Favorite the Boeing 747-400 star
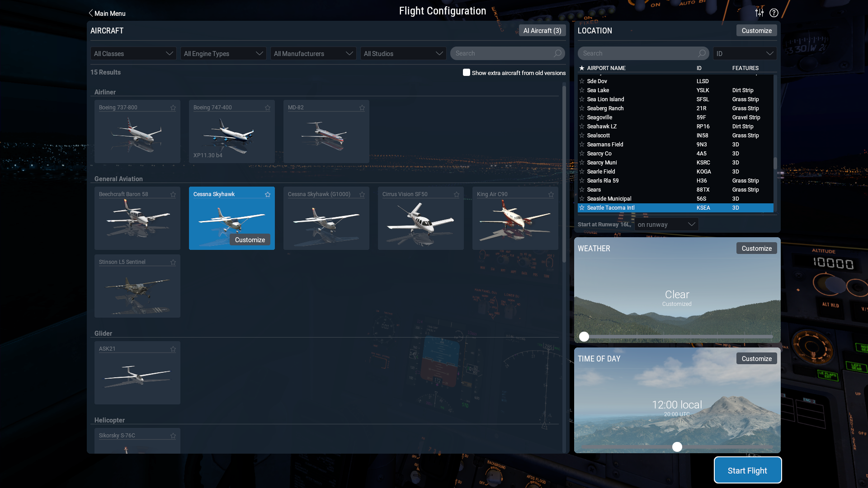868x488 pixels. (268, 108)
